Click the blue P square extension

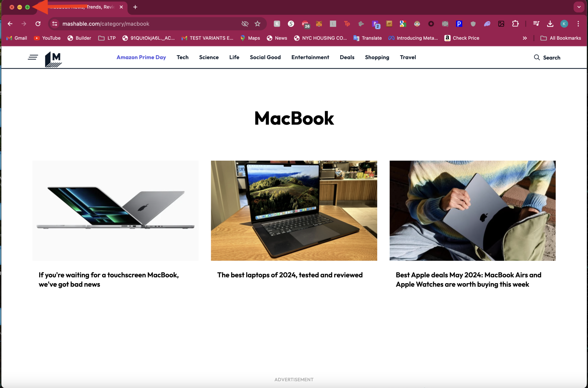pos(459,24)
